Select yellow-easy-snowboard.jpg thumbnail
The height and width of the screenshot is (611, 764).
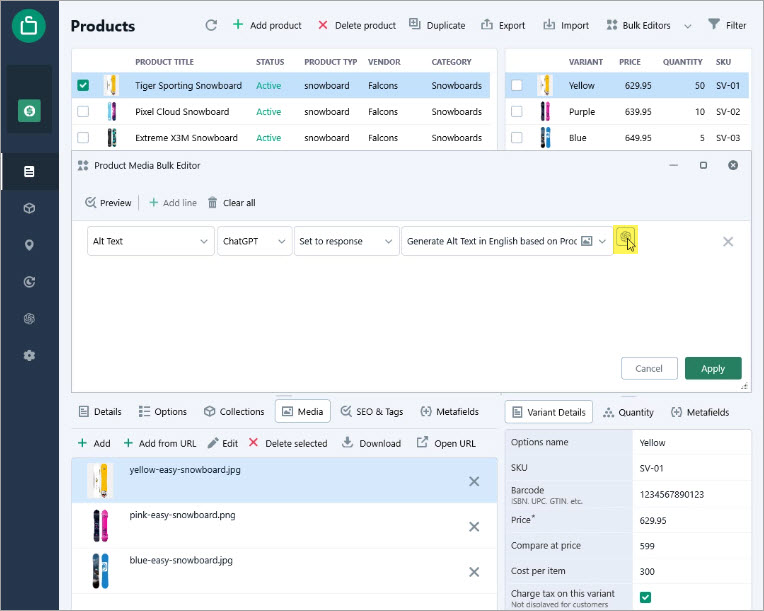(x=101, y=480)
